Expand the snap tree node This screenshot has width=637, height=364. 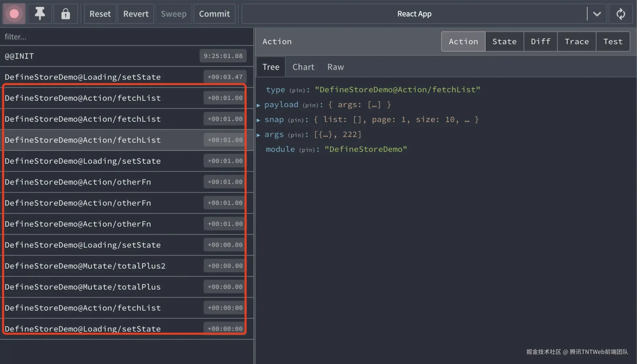[259, 120]
